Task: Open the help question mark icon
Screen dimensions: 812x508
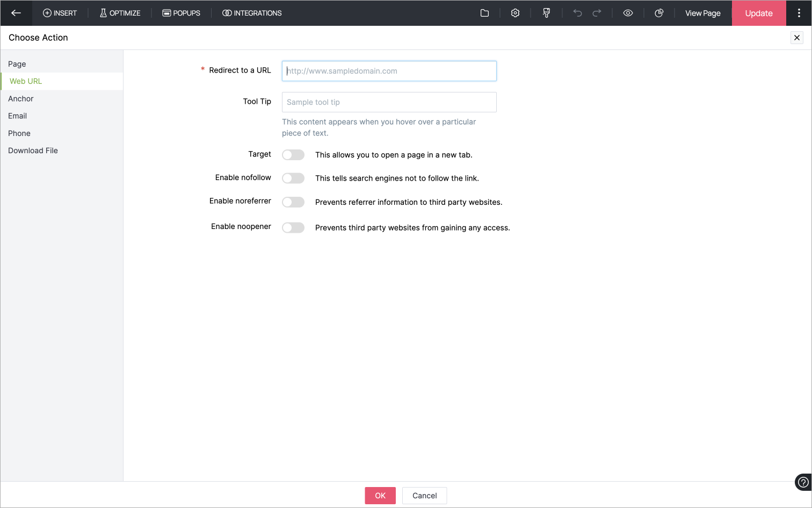Action: [x=803, y=482]
